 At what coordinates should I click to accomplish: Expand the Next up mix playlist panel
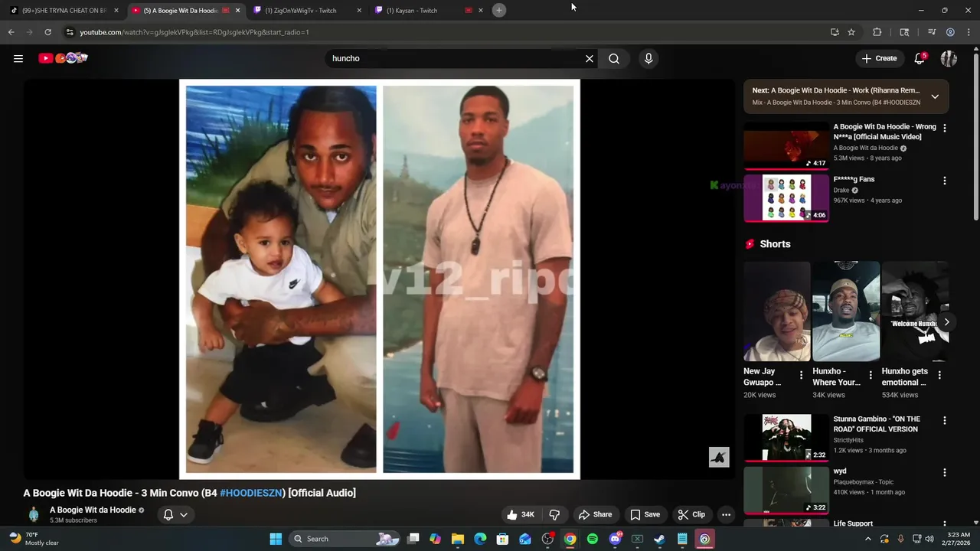(x=935, y=96)
